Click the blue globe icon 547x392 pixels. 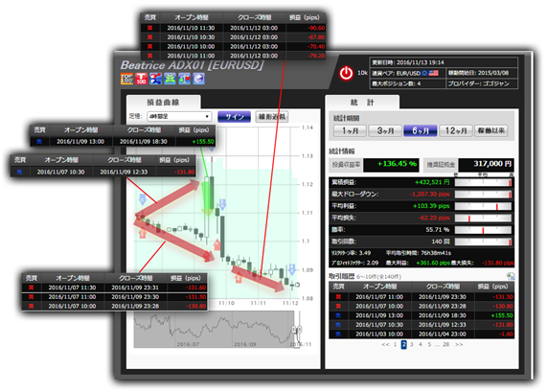[198, 79]
